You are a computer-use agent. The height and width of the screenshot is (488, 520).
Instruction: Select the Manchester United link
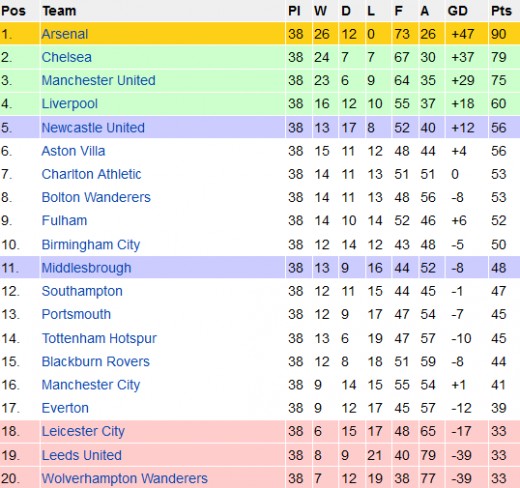click(x=98, y=80)
